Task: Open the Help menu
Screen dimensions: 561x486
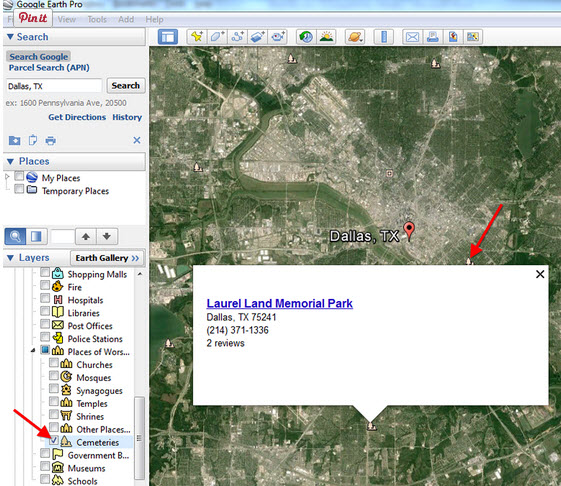Action: (154, 19)
